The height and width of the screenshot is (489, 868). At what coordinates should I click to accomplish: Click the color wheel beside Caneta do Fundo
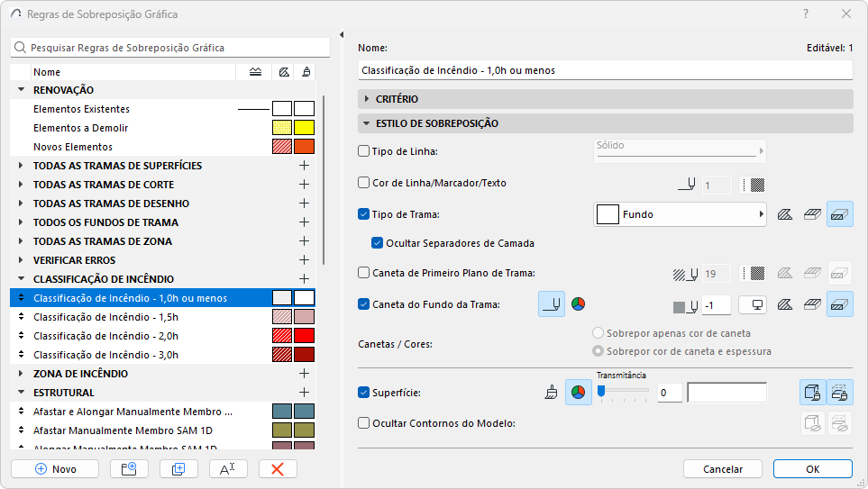click(x=578, y=304)
